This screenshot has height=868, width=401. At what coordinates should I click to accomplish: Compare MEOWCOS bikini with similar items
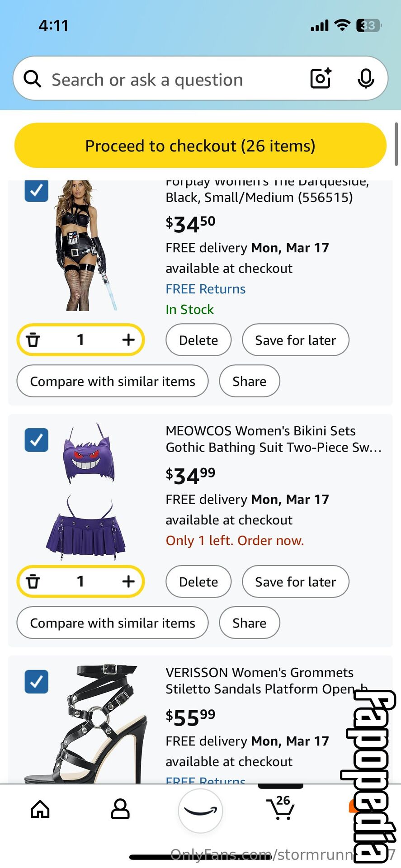tap(113, 623)
